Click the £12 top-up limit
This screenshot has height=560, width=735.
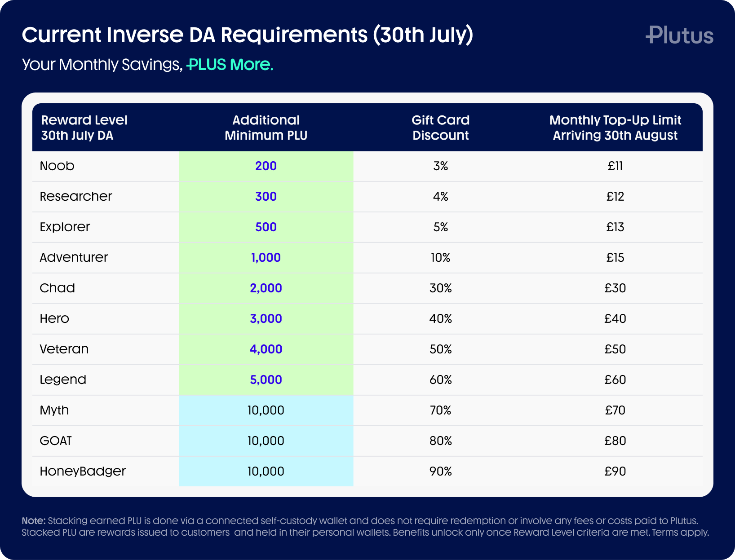[615, 196]
